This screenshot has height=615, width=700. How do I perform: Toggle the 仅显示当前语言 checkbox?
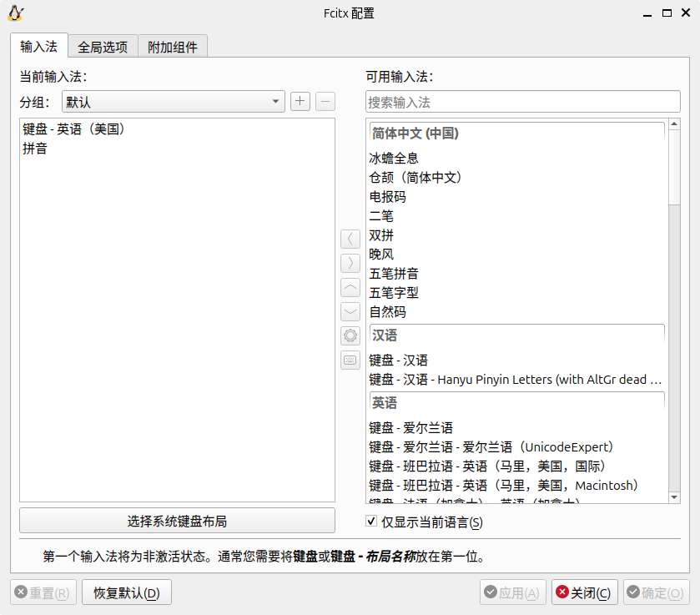click(x=371, y=521)
